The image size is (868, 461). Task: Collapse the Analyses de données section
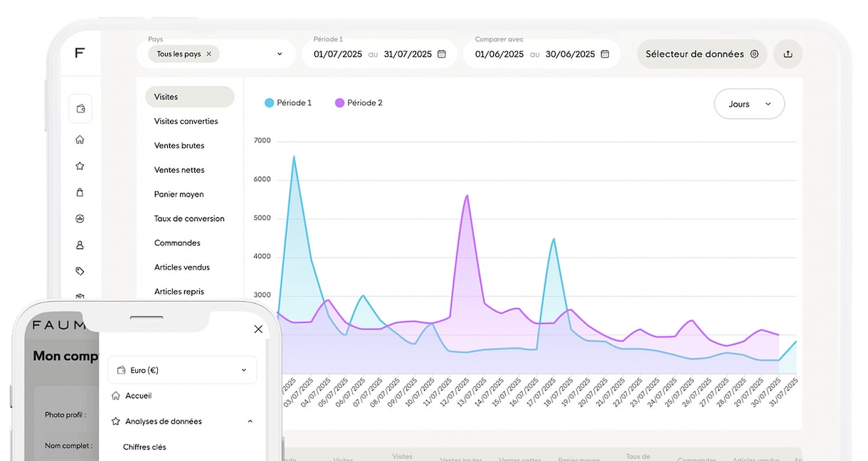[x=250, y=421]
